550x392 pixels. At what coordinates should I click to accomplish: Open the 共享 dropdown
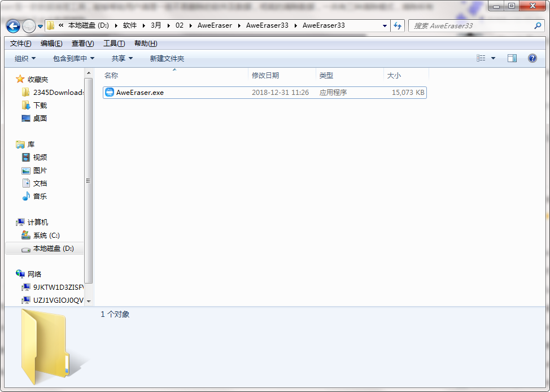tap(122, 59)
